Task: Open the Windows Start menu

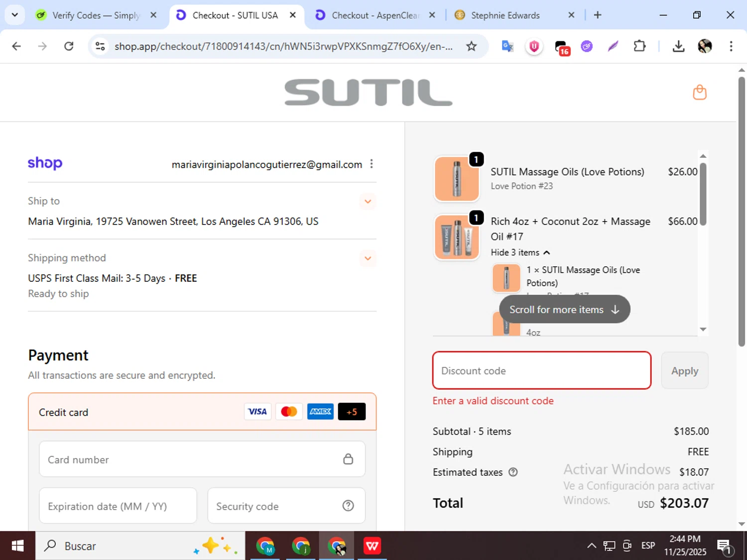Action: [x=17, y=546]
